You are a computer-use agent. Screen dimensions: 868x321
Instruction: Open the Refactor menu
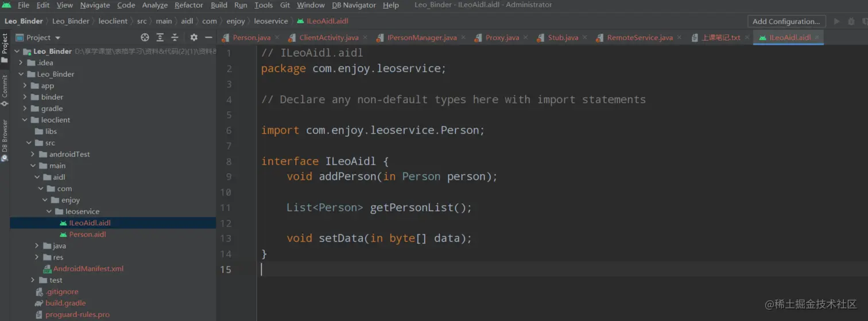(189, 5)
